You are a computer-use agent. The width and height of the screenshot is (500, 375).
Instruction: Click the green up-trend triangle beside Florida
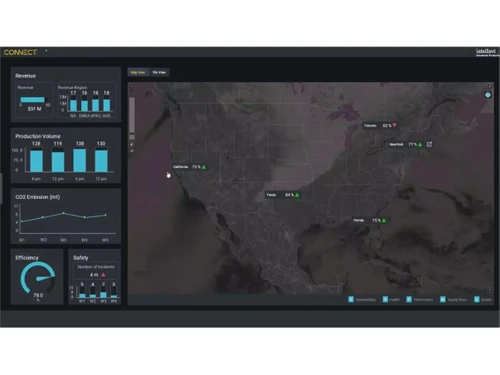[384, 220]
